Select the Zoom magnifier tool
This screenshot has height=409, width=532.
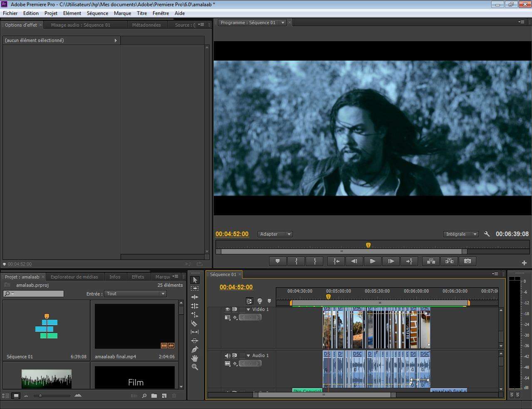[x=195, y=367]
